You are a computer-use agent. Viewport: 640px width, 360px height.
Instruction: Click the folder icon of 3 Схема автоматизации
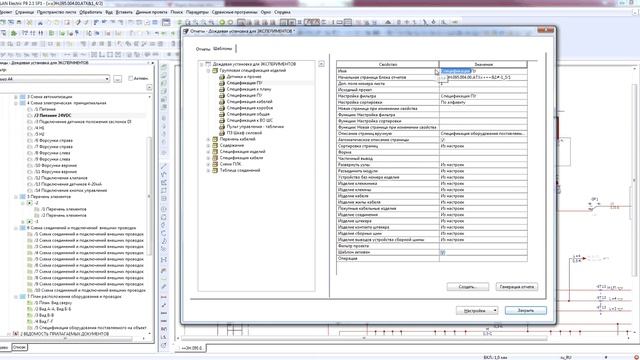[23, 97]
